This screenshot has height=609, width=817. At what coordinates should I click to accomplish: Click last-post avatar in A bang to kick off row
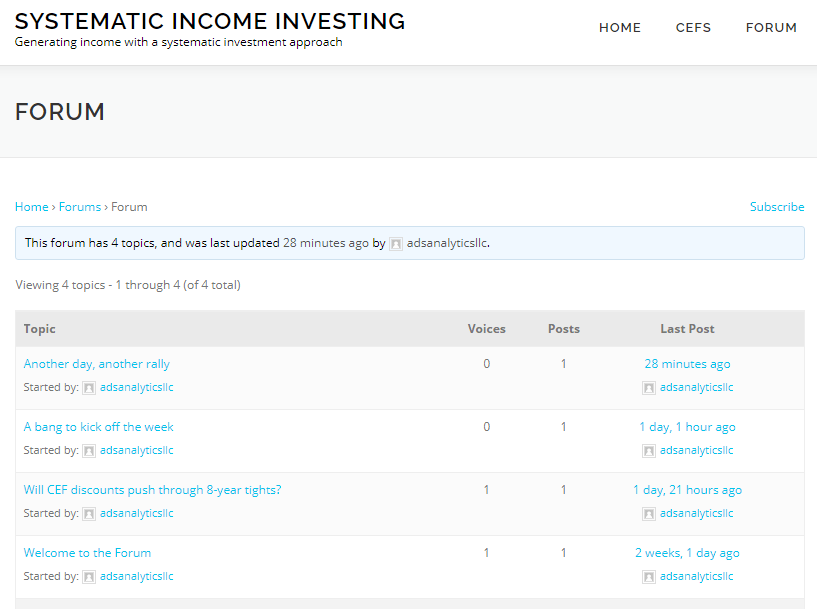649,451
